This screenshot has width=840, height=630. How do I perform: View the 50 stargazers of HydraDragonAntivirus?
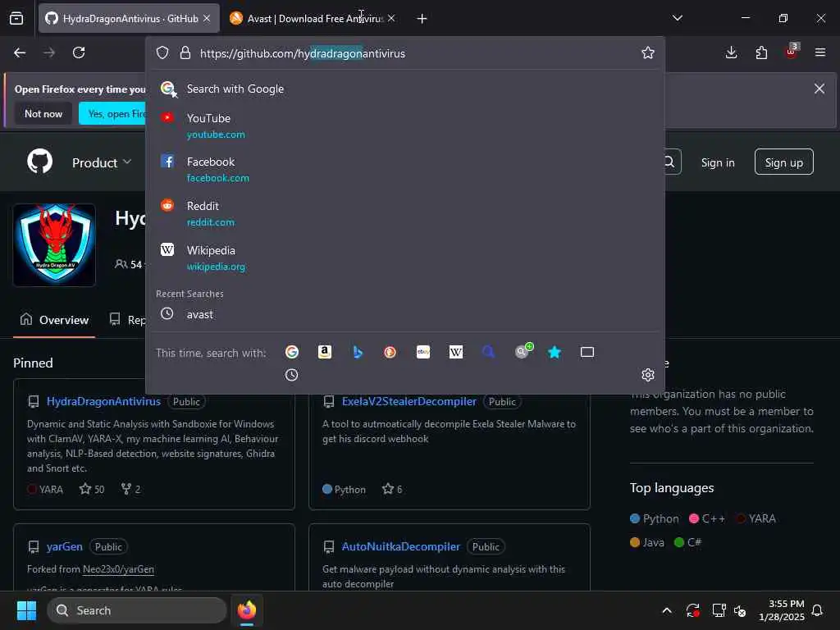(92, 489)
